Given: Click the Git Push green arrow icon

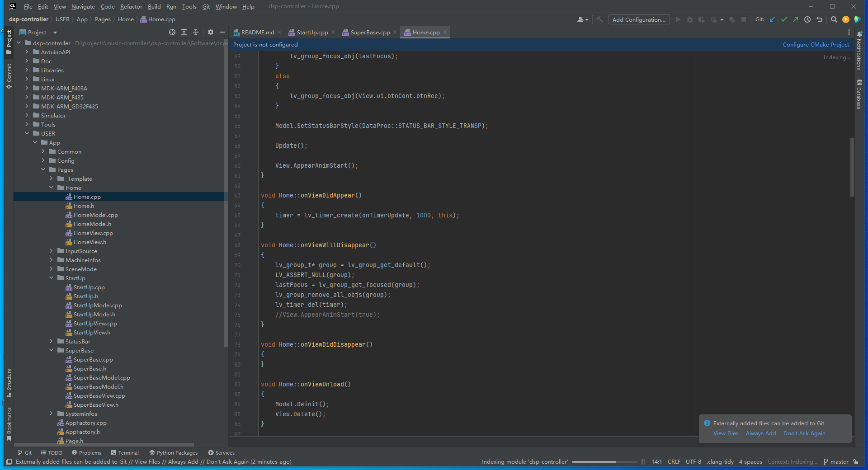Looking at the screenshot, I should 796,19.
